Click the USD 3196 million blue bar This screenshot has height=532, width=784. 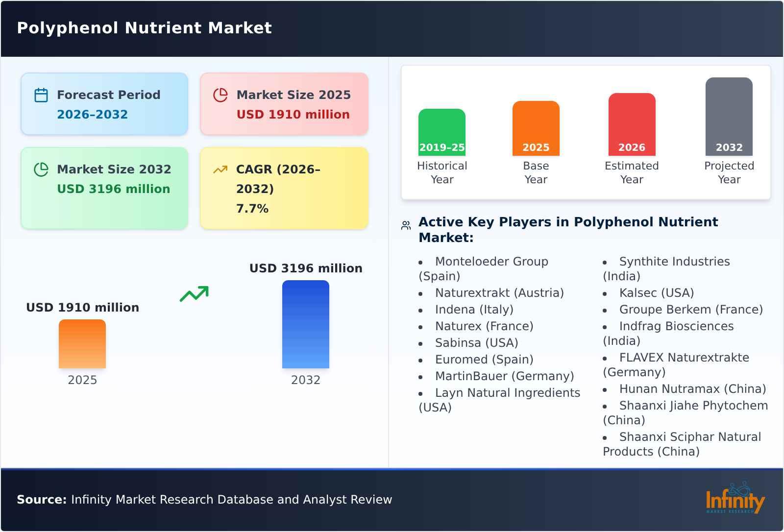tap(306, 323)
